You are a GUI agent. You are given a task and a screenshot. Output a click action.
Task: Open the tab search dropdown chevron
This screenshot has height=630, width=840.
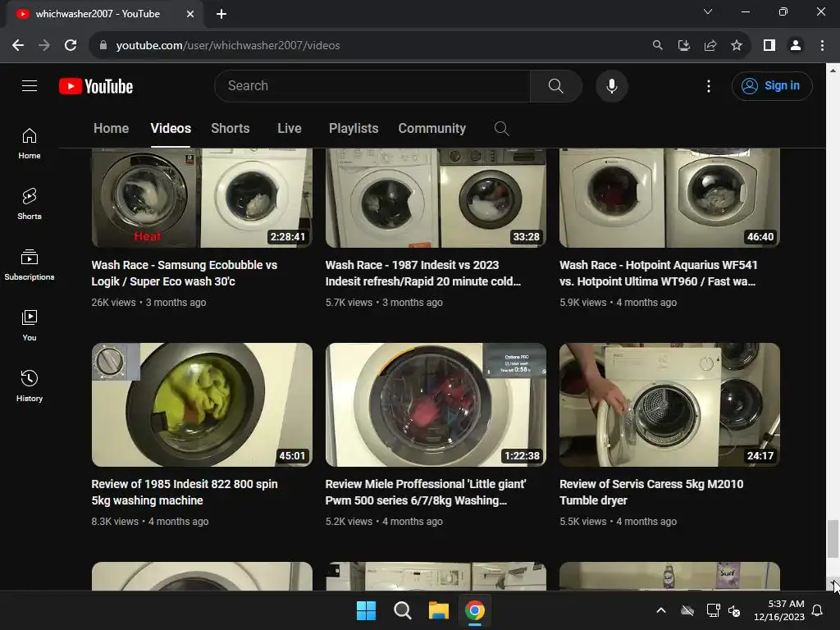pyautogui.click(x=707, y=11)
